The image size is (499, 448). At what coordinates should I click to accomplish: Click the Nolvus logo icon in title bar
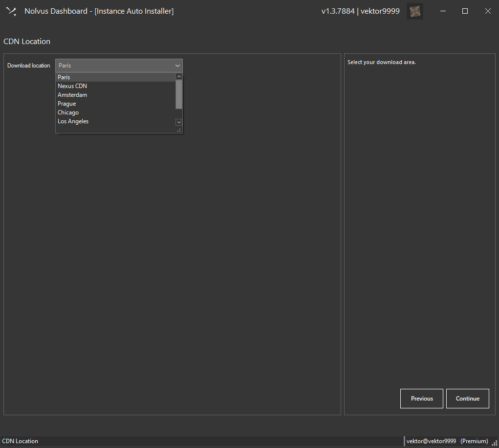click(x=11, y=11)
